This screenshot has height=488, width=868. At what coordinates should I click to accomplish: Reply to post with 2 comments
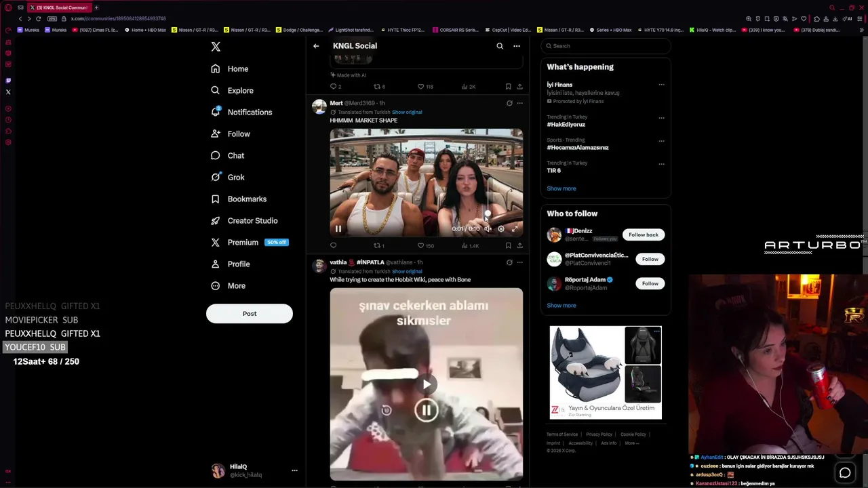(335, 87)
